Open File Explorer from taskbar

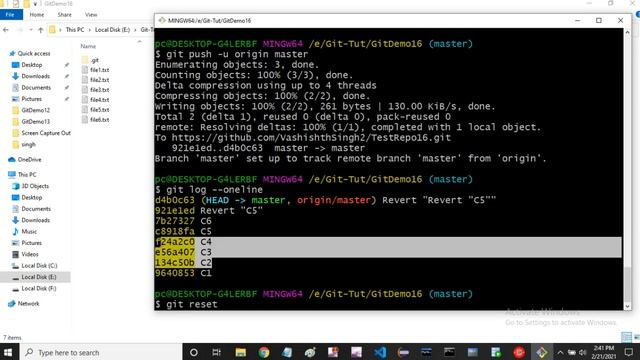click(240, 352)
